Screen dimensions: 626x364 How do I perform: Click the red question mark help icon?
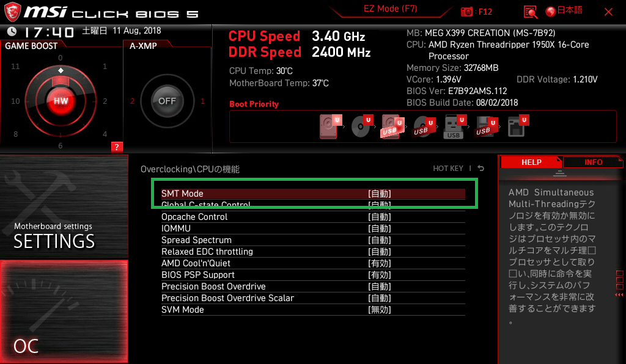click(117, 147)
